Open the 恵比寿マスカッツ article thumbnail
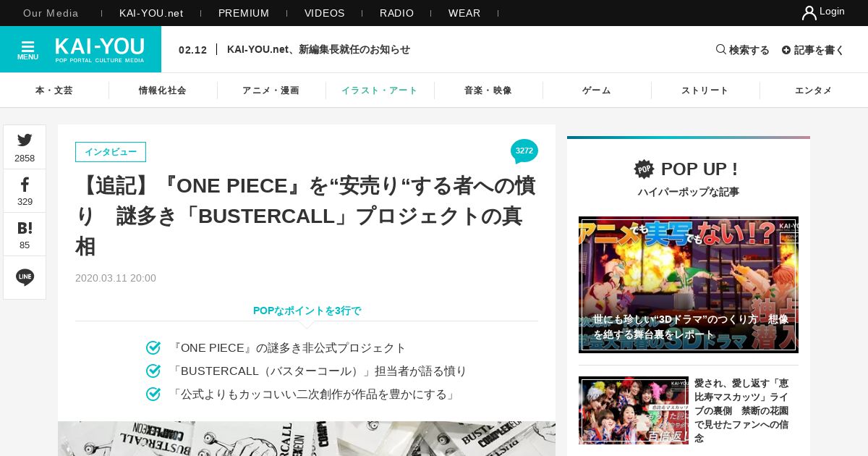Screen dimensions: 868x456 pyautogui.click(x=634, y=410)
